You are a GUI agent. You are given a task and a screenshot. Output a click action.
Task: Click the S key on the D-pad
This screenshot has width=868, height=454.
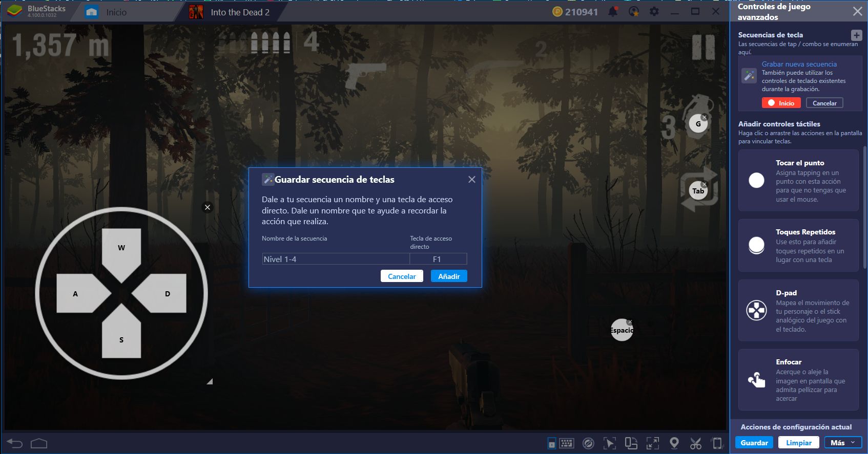[121, 332]
